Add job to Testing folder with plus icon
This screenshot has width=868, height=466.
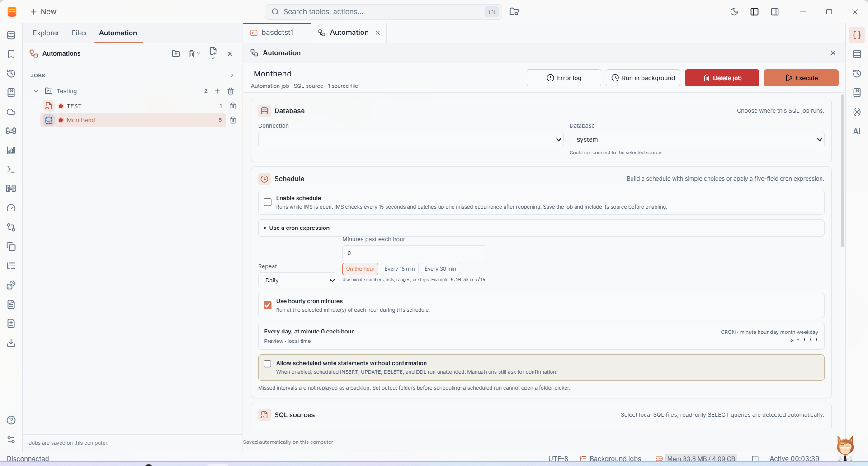click(x=217, y=91)
